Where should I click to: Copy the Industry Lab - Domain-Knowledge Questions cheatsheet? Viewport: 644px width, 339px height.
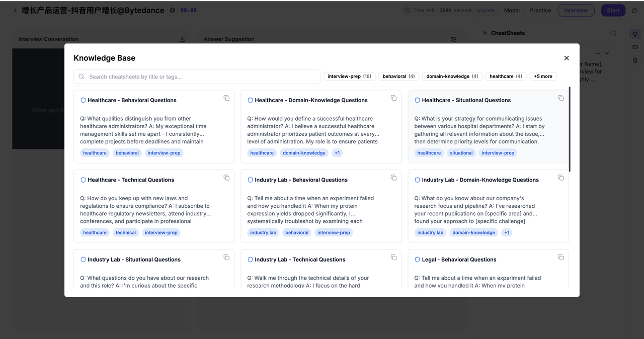[x=560, y=178]
